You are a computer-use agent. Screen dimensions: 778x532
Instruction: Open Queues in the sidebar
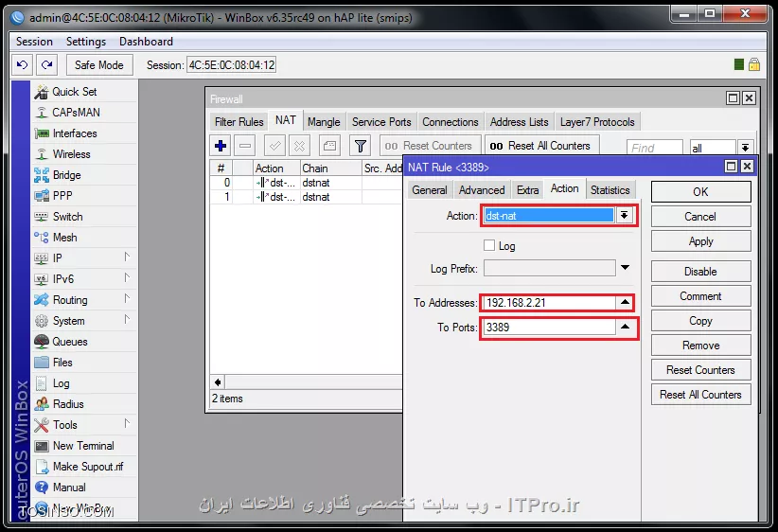(70, 342)
